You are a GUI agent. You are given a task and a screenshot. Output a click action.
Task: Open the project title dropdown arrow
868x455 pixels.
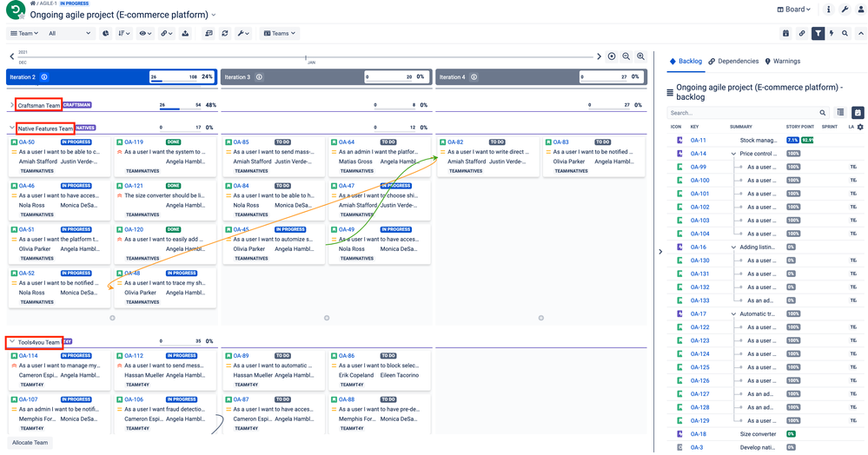coord(214,15)
